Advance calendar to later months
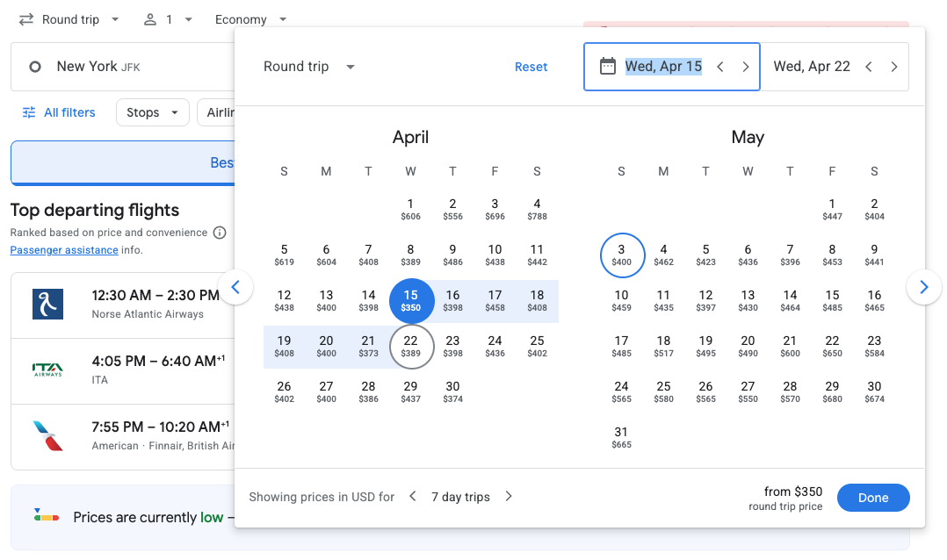Viewport: 947px width, 560px height. [924, 287]
